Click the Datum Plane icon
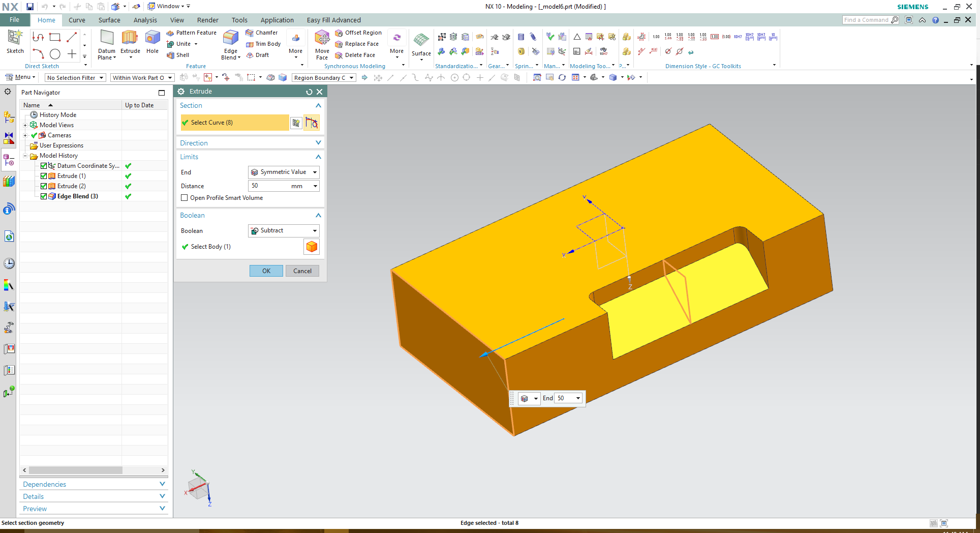Viewport: 980px width, 533px height. point(107,39)
